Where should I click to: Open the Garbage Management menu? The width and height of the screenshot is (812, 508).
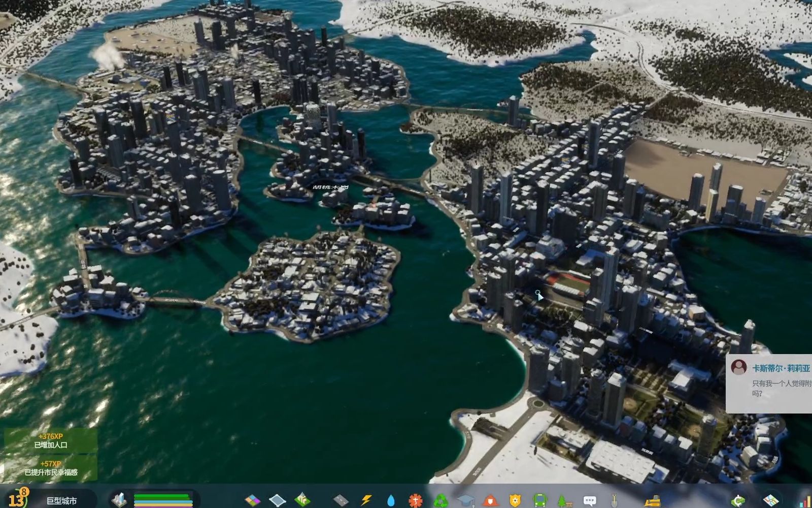click(x=441, y=500)
